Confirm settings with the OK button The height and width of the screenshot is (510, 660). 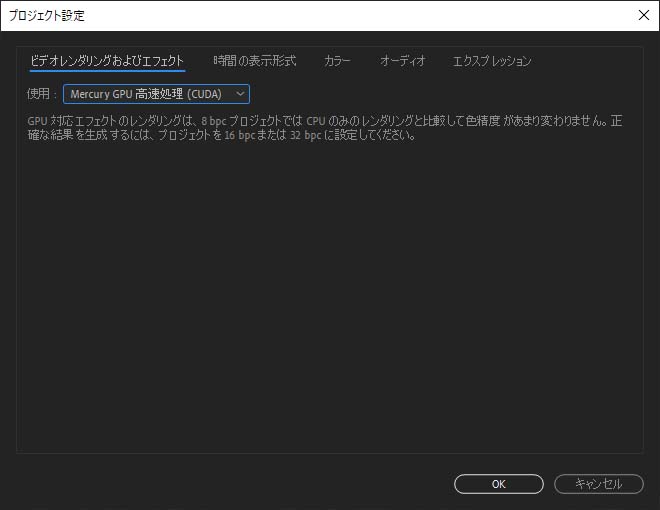498,484
